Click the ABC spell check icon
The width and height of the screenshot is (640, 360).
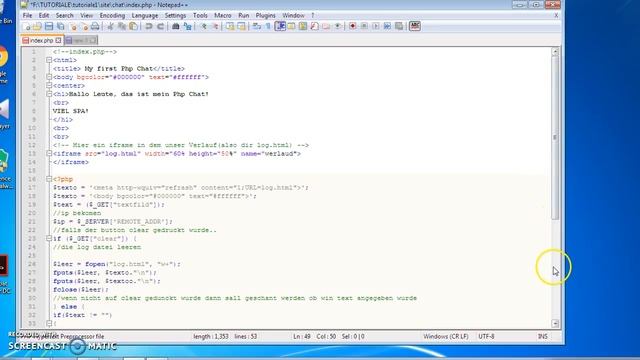pos(415,27)
